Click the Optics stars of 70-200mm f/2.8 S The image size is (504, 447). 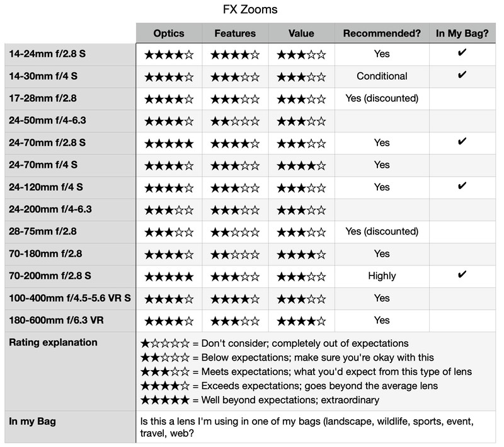pyautogui.click(x=169, y=277)
